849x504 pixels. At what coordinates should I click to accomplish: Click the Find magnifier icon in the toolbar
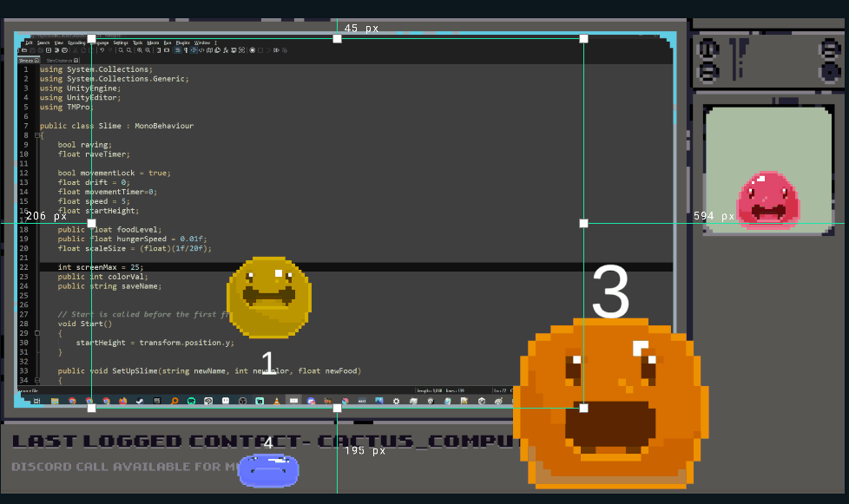coord(122,50)
